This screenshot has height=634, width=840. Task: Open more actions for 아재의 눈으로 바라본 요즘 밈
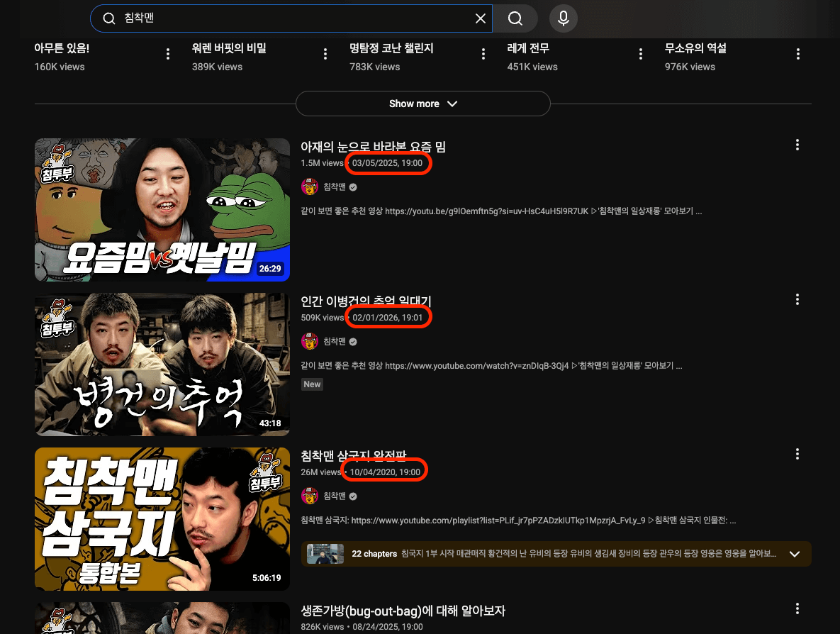pyautogui.click(x=797, y=145)
